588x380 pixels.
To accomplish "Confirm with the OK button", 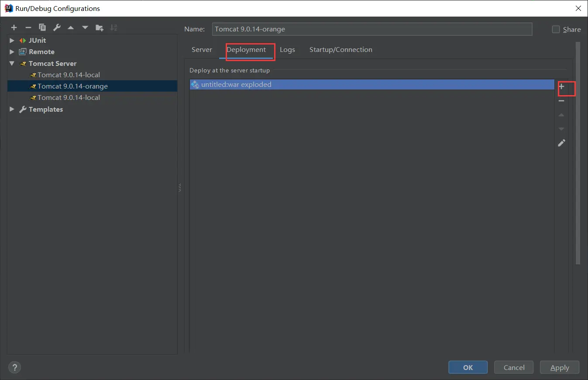I will [468, 367].
